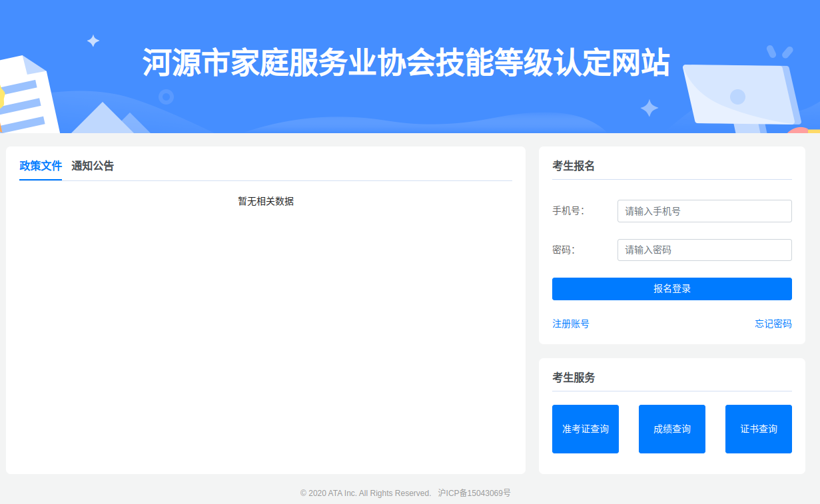
Task: Open the 成绩查询 service
Action: click(671, 429)
